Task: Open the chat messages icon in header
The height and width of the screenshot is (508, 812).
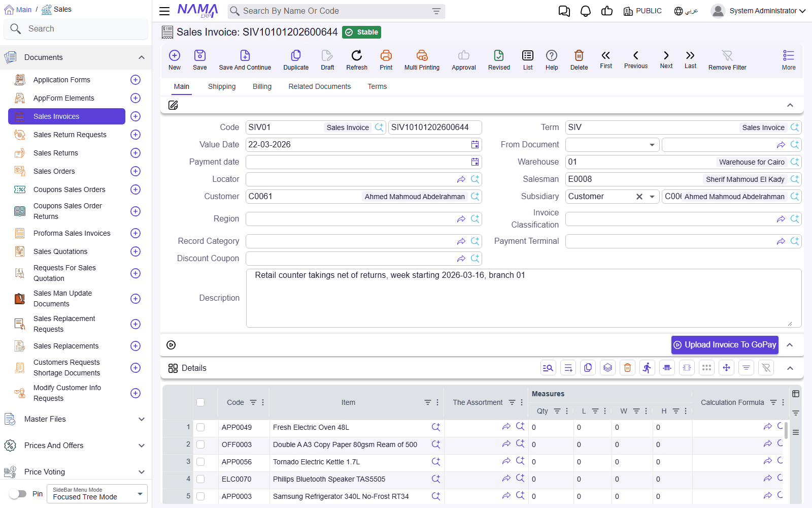Action: click(x=564, y=11)
